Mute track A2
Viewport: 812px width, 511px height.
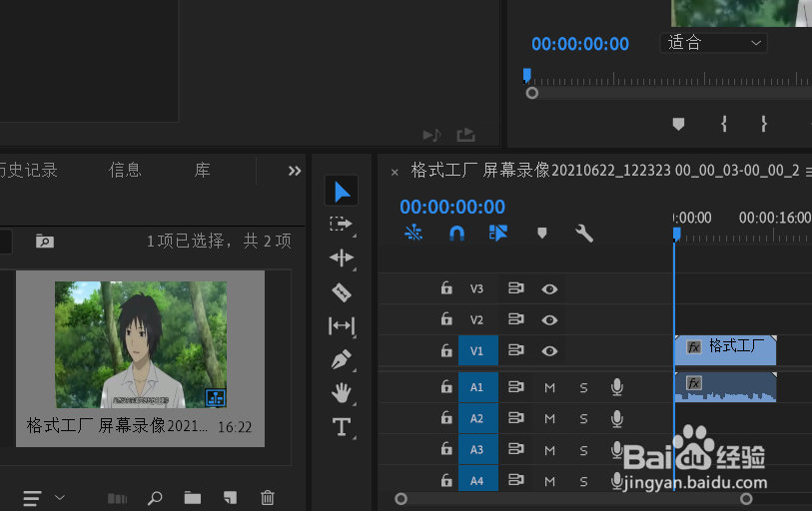point(550,419)
